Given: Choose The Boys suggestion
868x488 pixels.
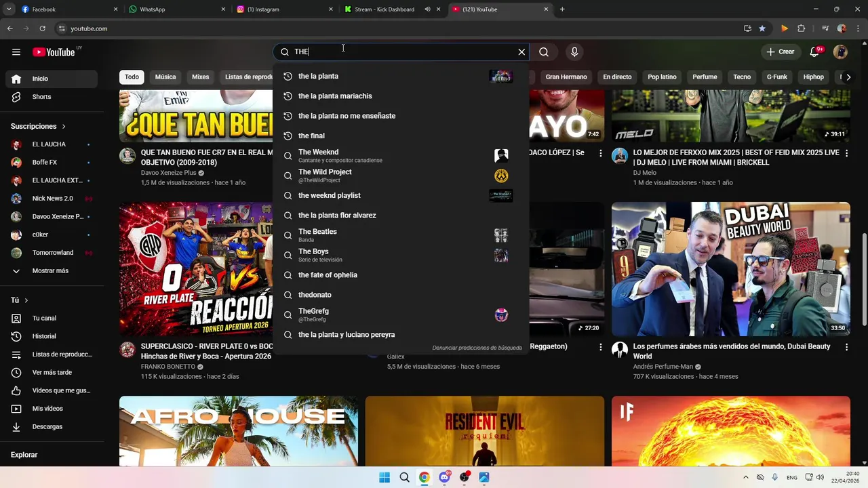Looking at the screenshot, I should 401,255.
